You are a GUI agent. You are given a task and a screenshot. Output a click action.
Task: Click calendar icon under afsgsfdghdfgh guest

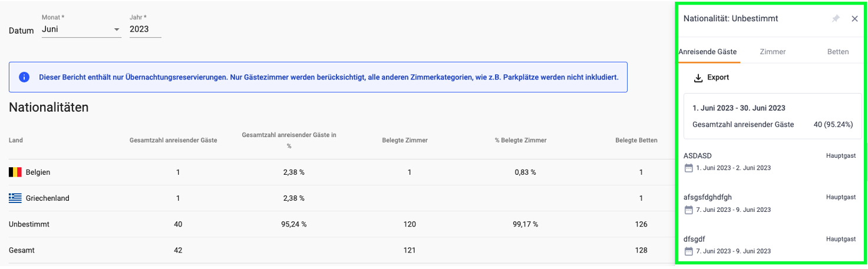[x=688, y=210]
